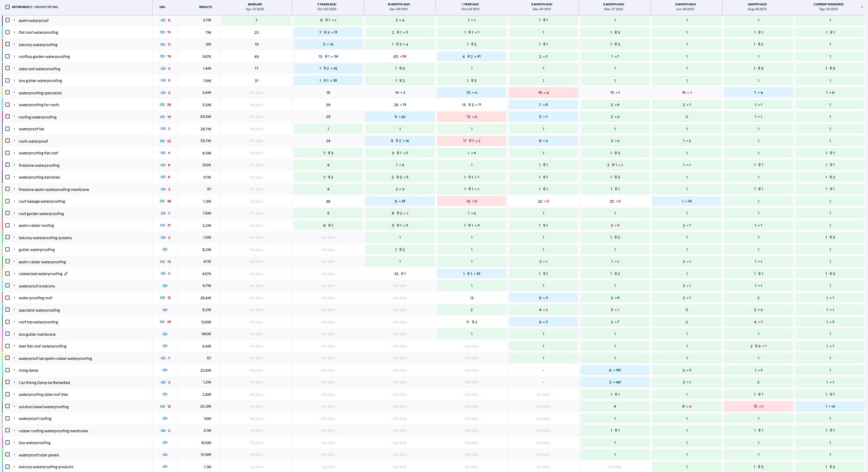The image size is (868, 472).
Task: Click the slate roof waterproofing keyword
Action: [x=40, y=69]
